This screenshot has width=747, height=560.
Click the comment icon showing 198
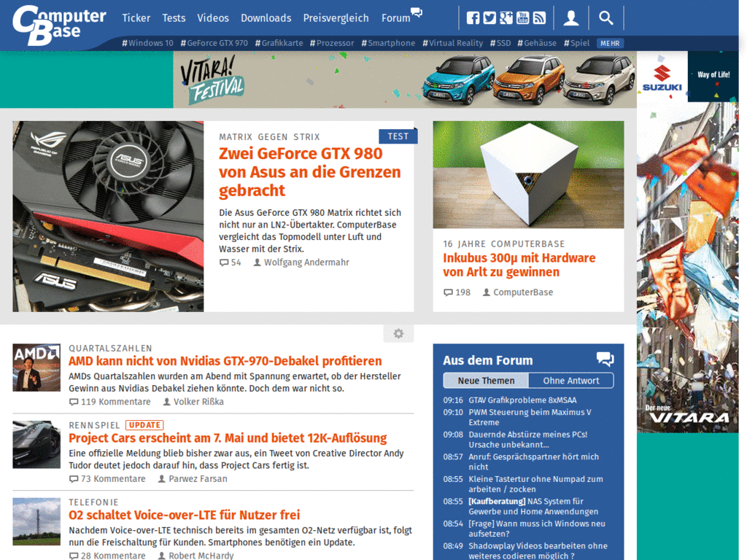(x=448, y=292)
